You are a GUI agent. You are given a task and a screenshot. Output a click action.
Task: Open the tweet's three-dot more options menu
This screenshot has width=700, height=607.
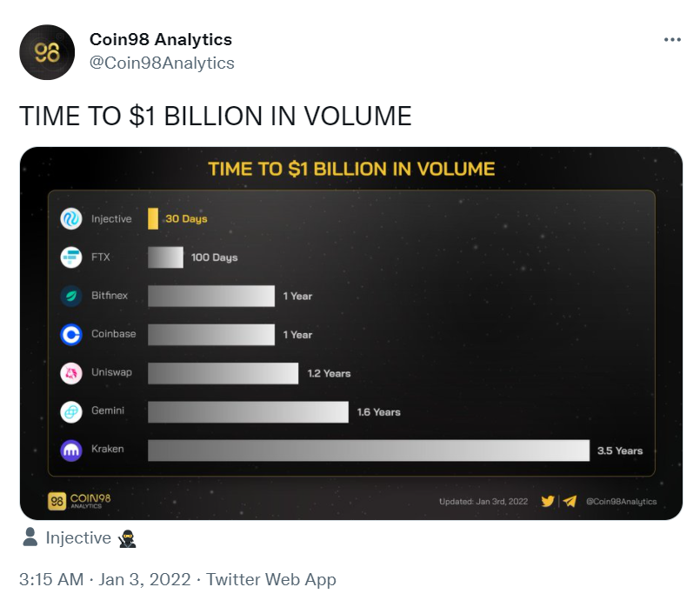pos(672,40)
